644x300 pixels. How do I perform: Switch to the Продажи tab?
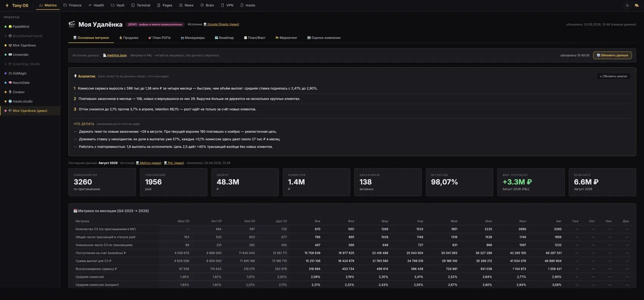click(x=129, y=38)
